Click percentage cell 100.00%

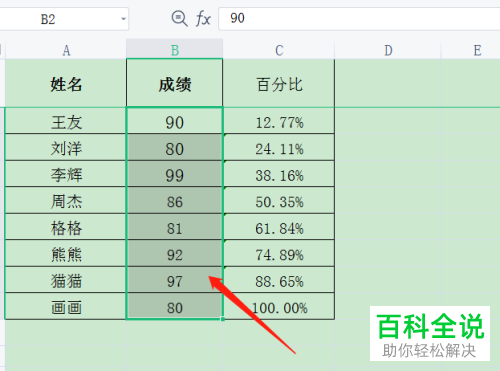279,307
